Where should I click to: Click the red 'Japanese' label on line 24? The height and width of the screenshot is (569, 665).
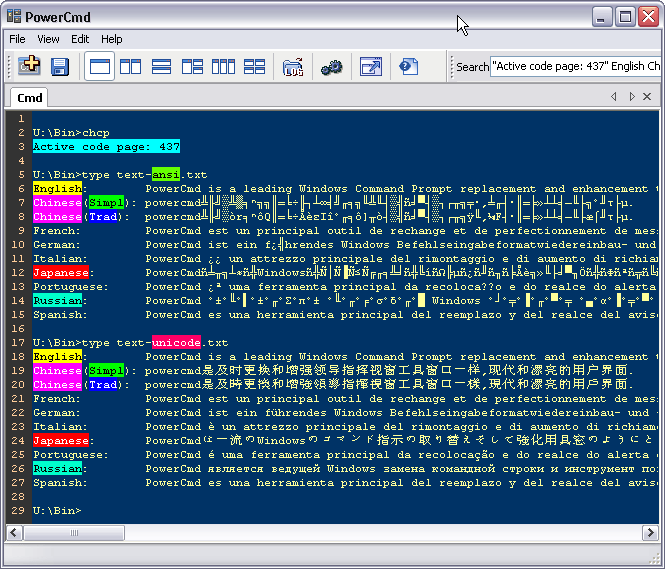coord(61,440)
